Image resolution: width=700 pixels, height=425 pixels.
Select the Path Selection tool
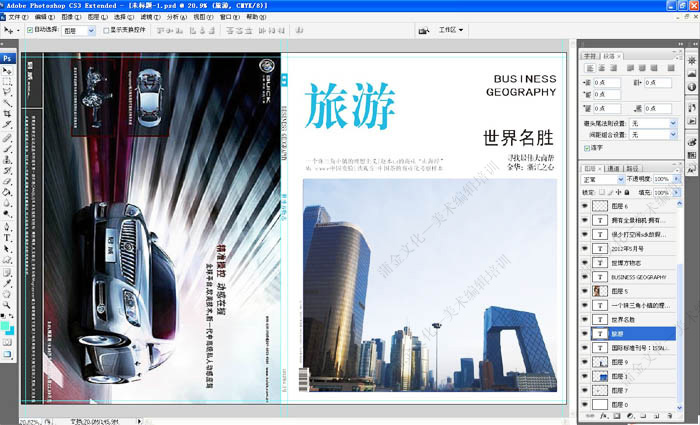tap(7, 249)
